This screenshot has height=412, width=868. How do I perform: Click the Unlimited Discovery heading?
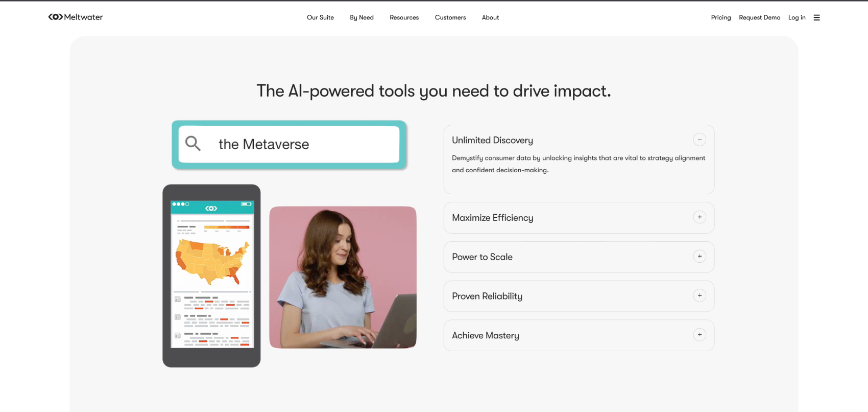[492, 140]
